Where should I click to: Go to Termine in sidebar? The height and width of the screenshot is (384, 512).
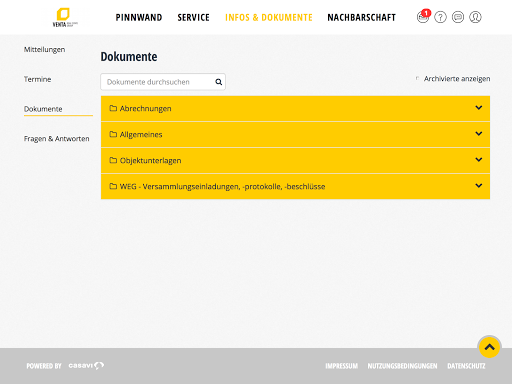click(37, 79)
